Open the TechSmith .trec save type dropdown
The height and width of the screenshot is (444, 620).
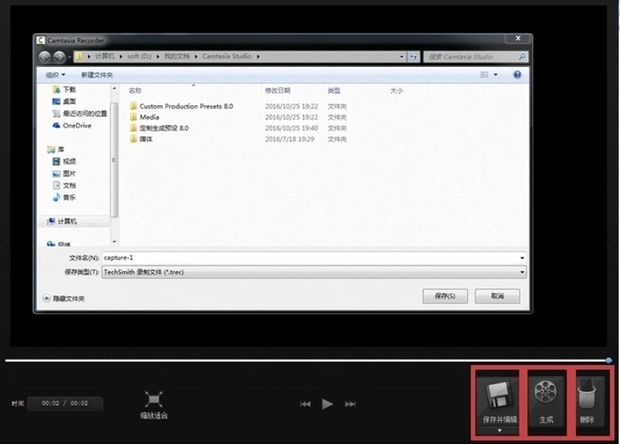pos(314,272)
